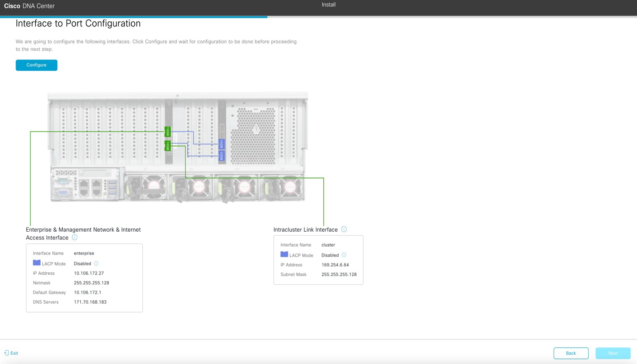Screen dimensions: 637x364
Task: Click the Enterprise & Management Network title
Action: pyautogui.click(x=83, y=234)
